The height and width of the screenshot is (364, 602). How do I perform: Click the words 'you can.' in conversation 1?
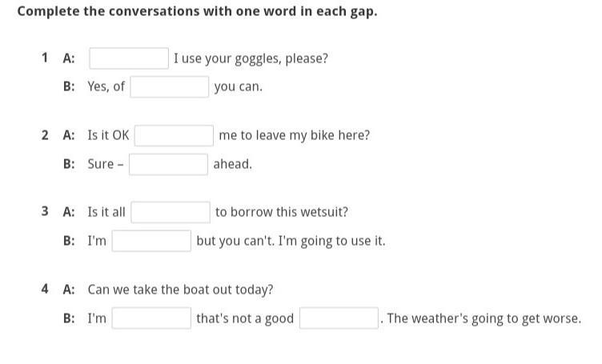point(239,87)
